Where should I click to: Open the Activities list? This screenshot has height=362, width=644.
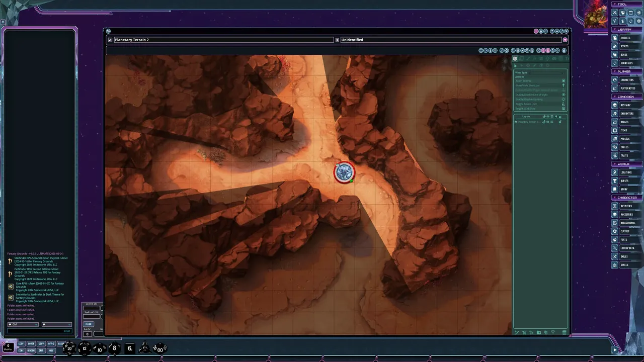point(626,206)
